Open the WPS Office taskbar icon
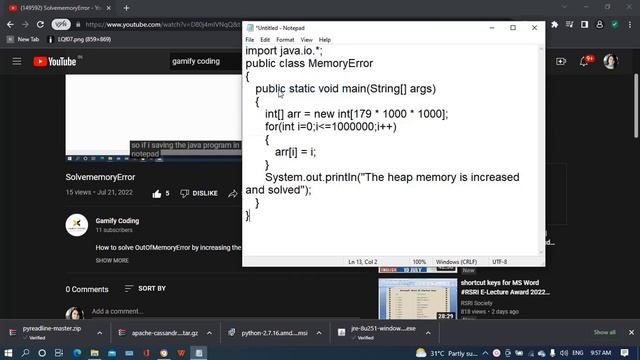 [181, 353]
